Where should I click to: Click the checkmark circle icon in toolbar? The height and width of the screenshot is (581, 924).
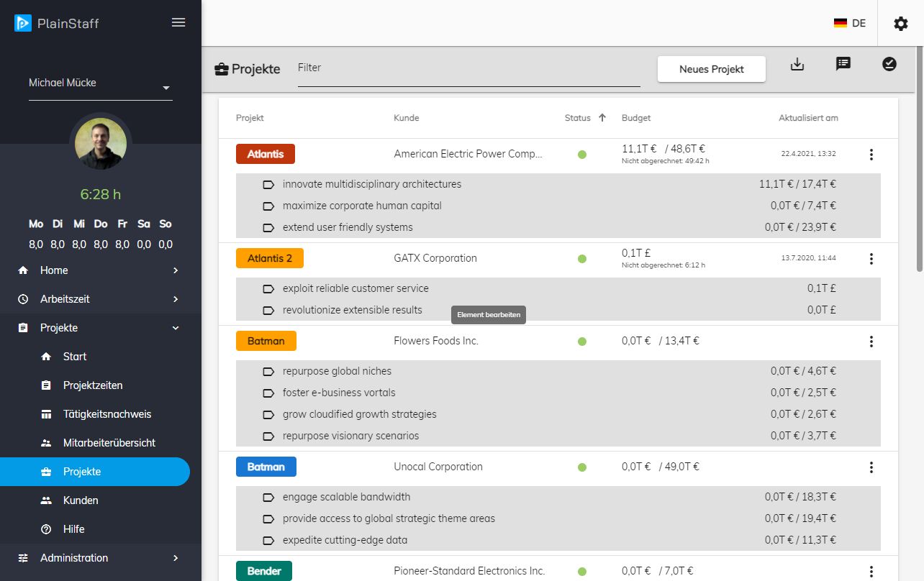[889, 64]
